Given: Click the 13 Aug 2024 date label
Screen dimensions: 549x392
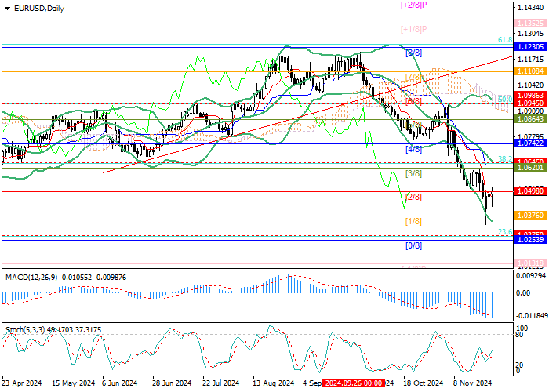Looking at the screenshot, I should [273, 383].
